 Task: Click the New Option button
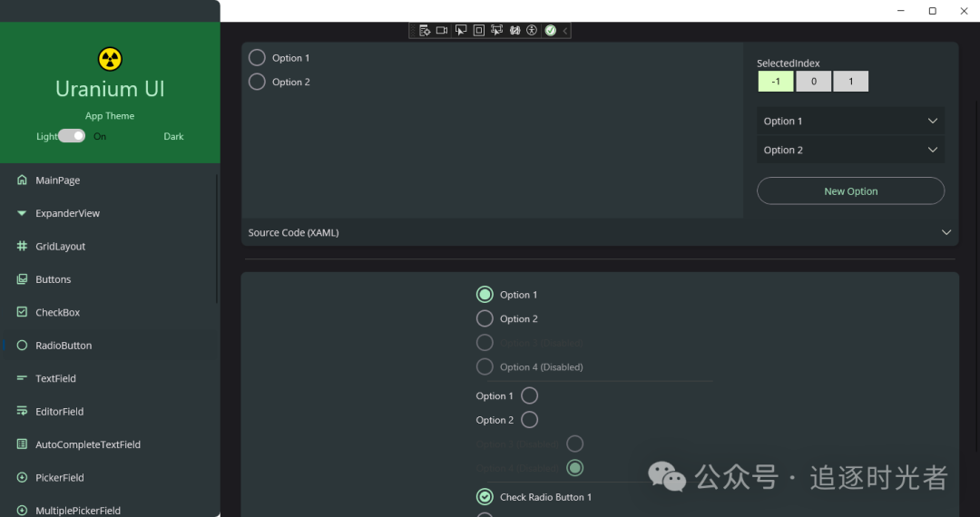(850, 191)
